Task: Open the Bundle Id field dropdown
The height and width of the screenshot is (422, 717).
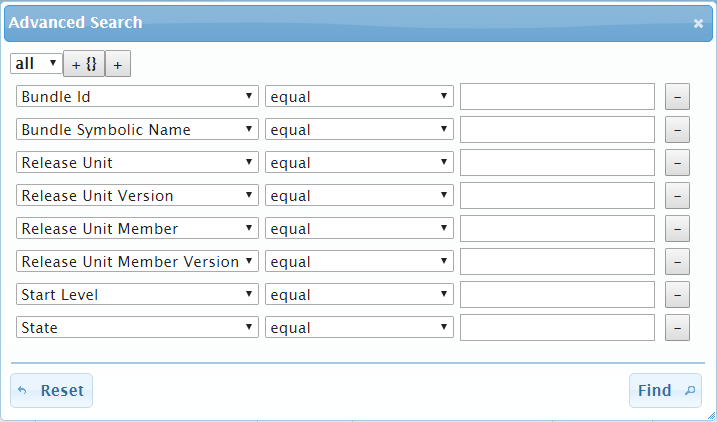Action: tap(137, 97)
